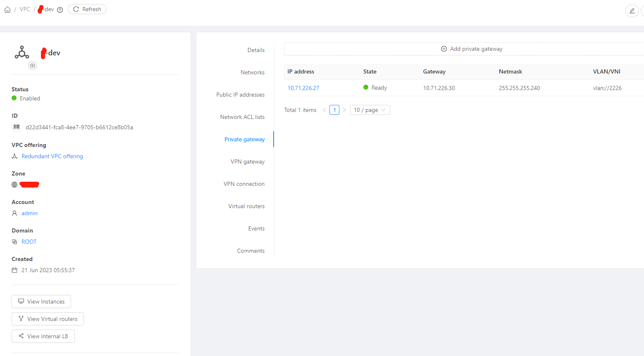The width and height of the screenshot is (644, 356).
Task: Open the 10.71.226.27 IP address link
Action: [303, 88]
